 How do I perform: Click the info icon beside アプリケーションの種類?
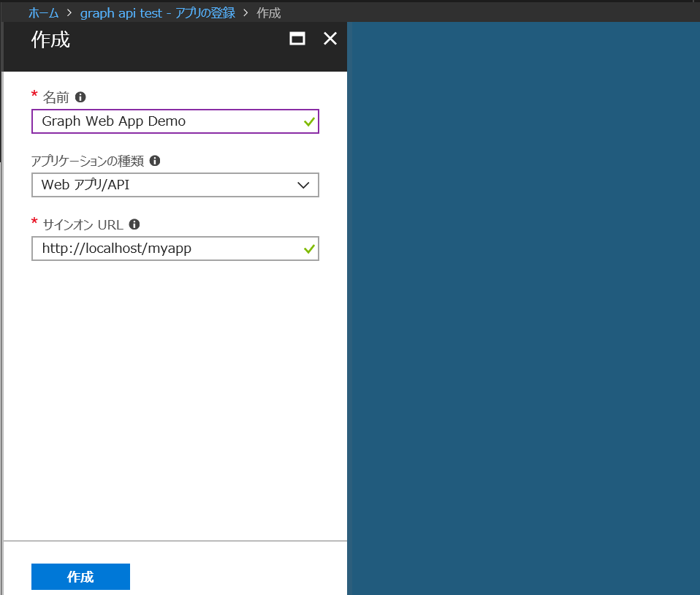point(154,160)
